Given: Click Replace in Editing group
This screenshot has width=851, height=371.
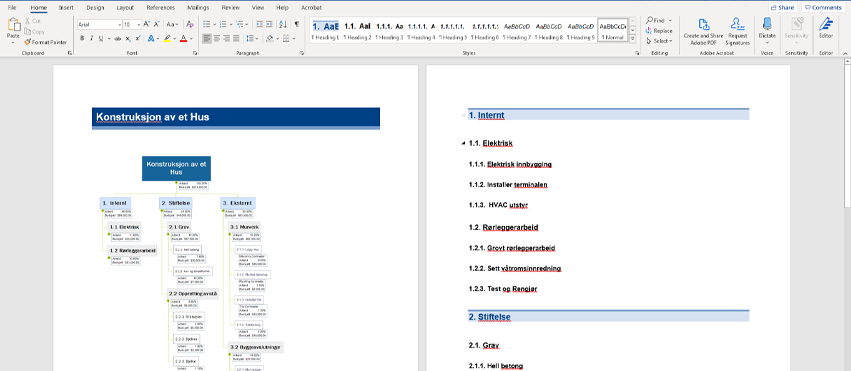Looking at the screenshot, I should [x=659, y=30].
